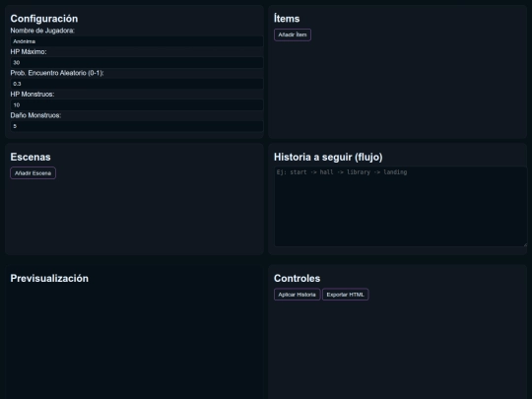Click the Daño Monstruos label

click(35, 115)
